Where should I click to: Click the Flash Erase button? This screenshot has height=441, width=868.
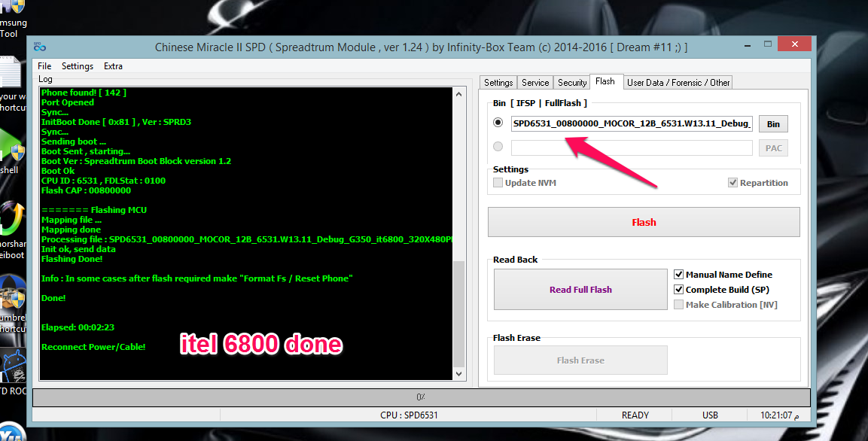coord(580,360)
